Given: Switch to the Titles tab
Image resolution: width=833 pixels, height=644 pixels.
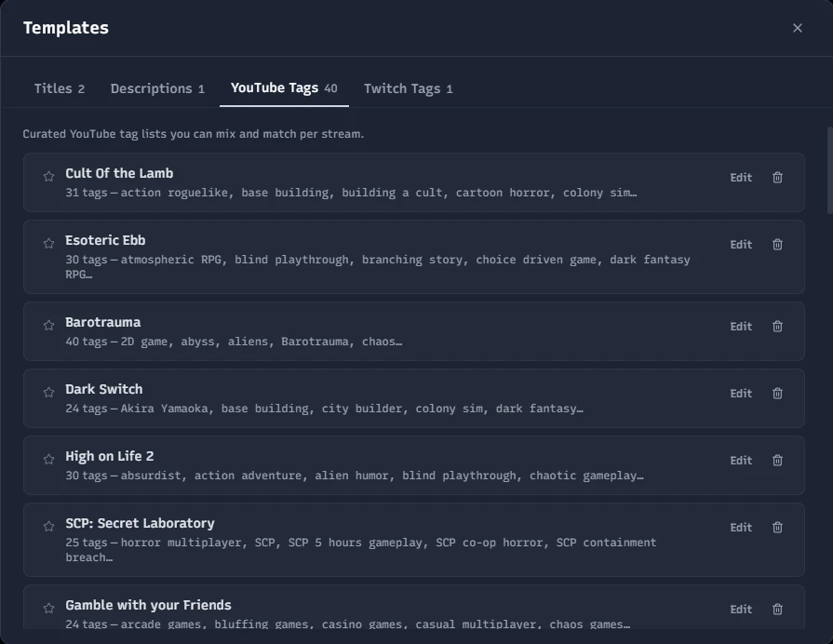Looking at the screenshot, I should (x=59, y=88).
